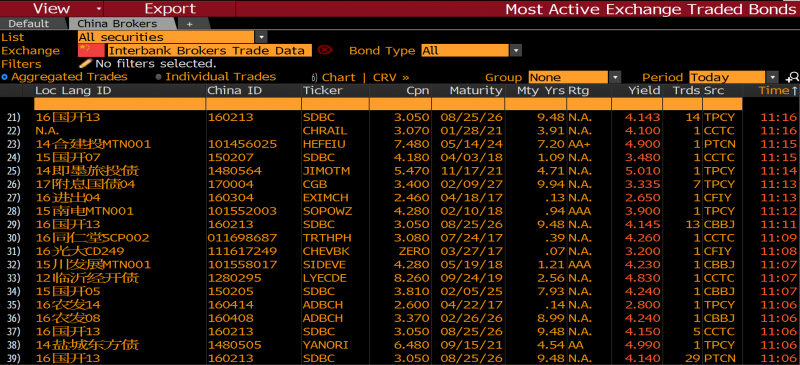Click the filter field under Cpn

pyautogui.click(x=400, y=104)
